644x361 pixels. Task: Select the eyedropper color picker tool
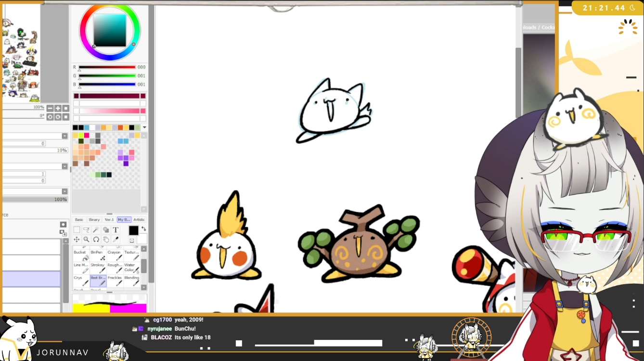(x=116, y=239)
